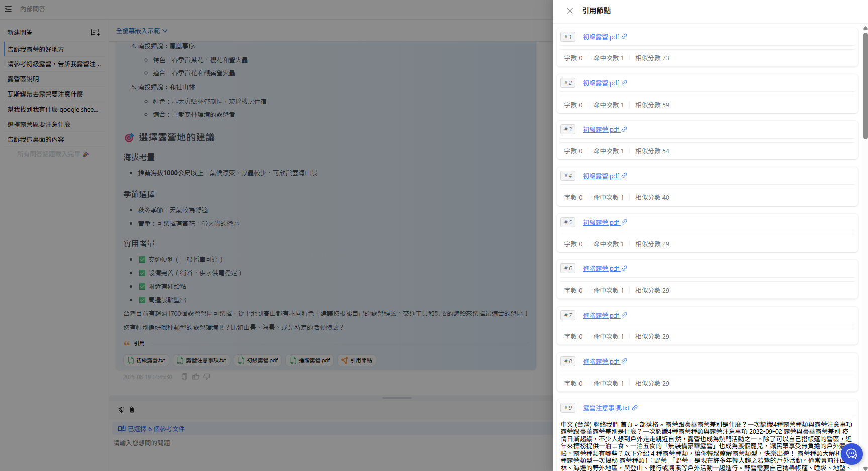Expand the 全螢幕嵌入示範 dropdown

click(142, 31)
